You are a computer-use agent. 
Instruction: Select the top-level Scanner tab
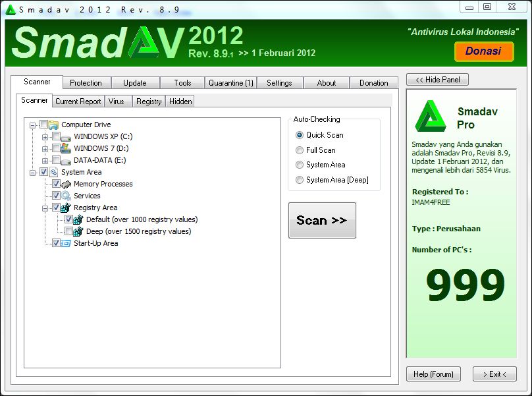pyautogui.click(x=37, y=82)
